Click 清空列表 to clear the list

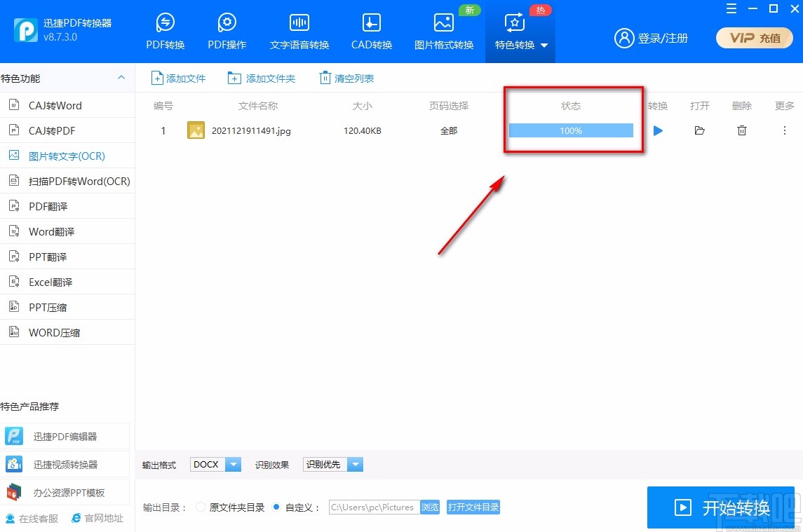(346, 78)
